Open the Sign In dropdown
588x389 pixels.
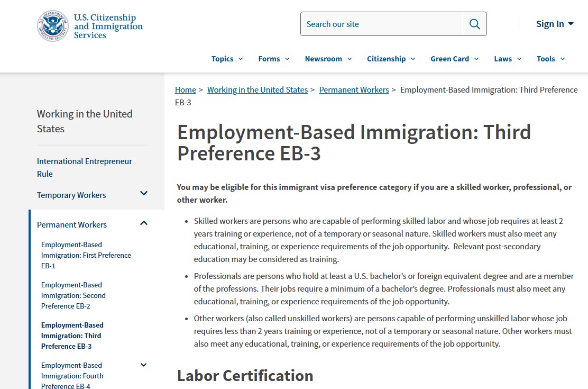click(554, 24)
